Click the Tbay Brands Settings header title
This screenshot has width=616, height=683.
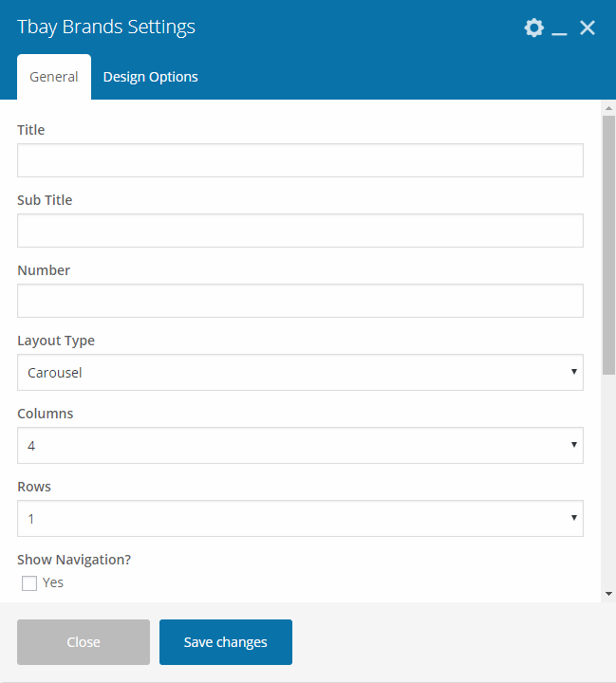point(106,27)
